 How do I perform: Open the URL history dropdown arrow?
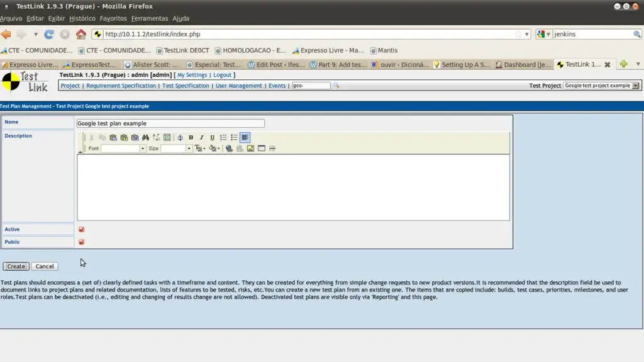pos(526,34)
